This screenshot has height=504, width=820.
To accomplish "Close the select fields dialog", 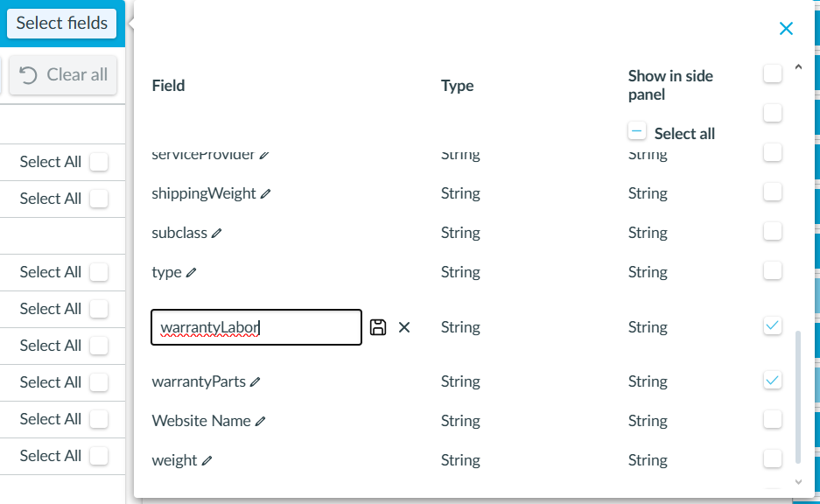I will tap(786, 29).
